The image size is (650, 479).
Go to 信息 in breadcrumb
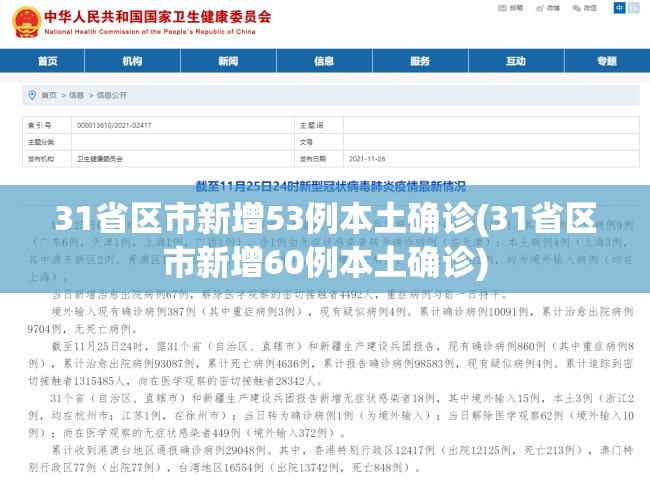click(76, 95)
